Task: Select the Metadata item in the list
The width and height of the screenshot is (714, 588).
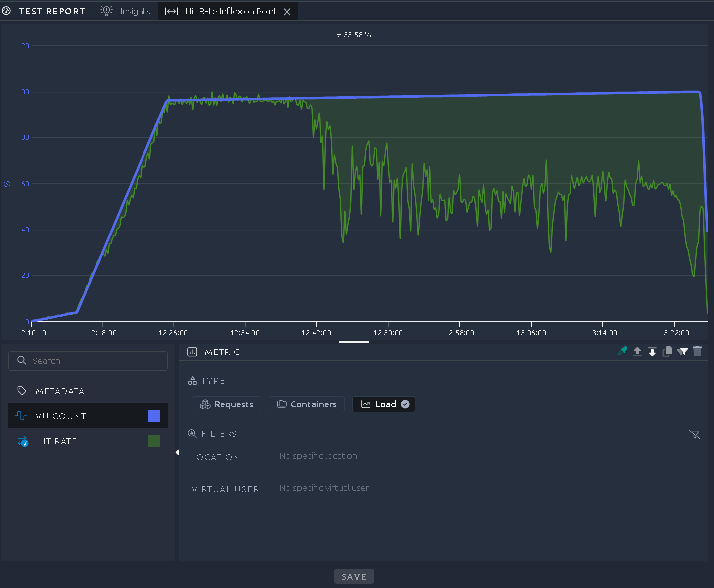Action: coord(88,391)
